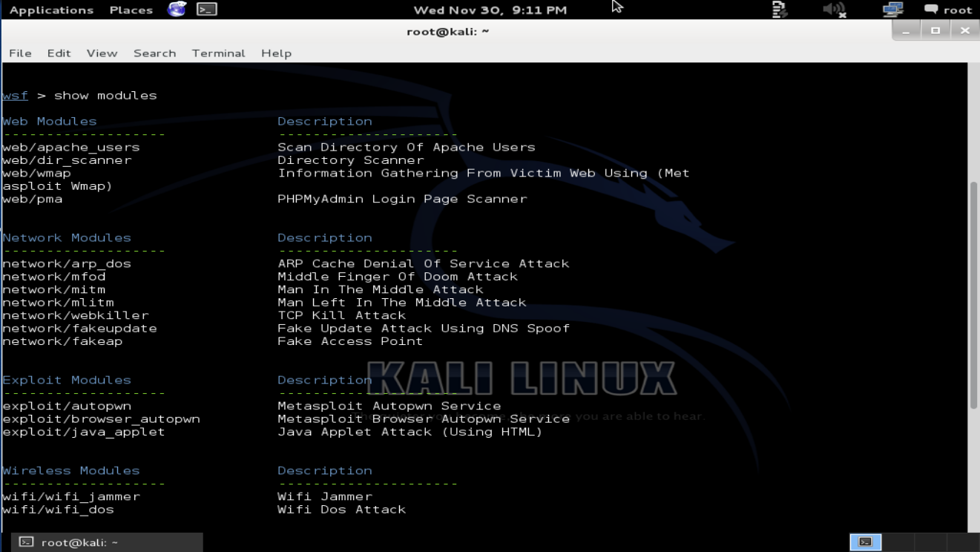Click the Middle Finger Of Doom Attack text
This screenshot has height=552, width=980.
click(398, 277)
